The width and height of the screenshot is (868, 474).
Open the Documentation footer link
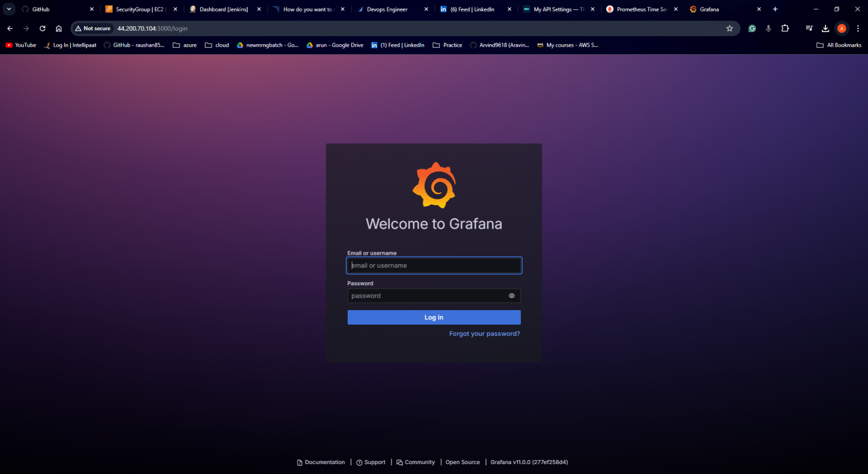coord(321,462)
